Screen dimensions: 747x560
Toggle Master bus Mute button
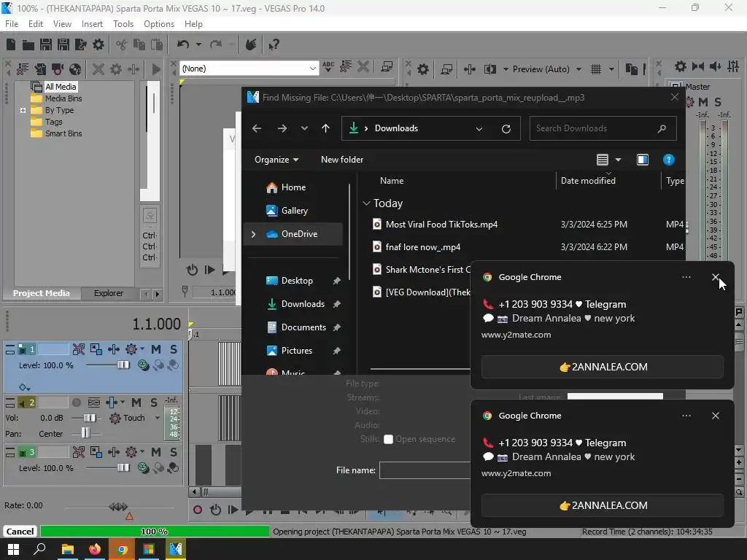tap(703, 102)
